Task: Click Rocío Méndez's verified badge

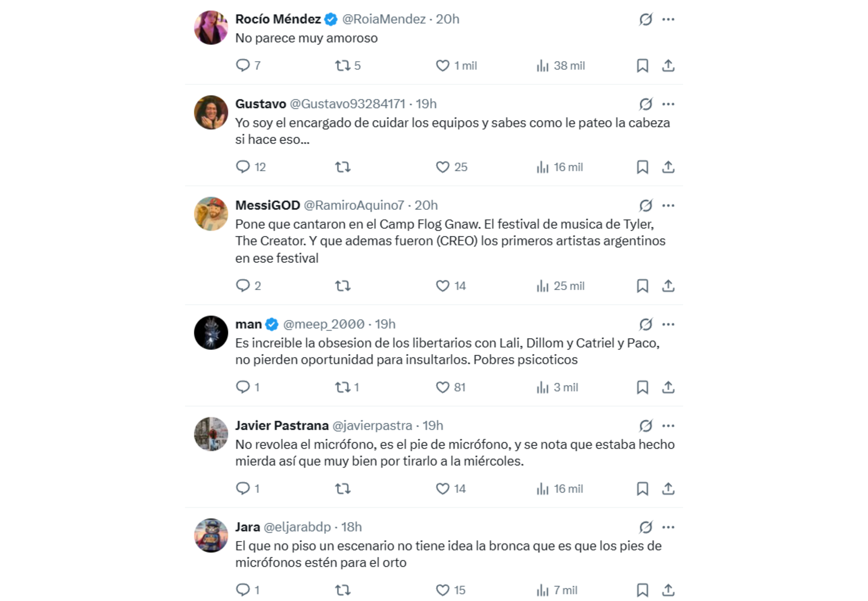Action: pos(331,19)
